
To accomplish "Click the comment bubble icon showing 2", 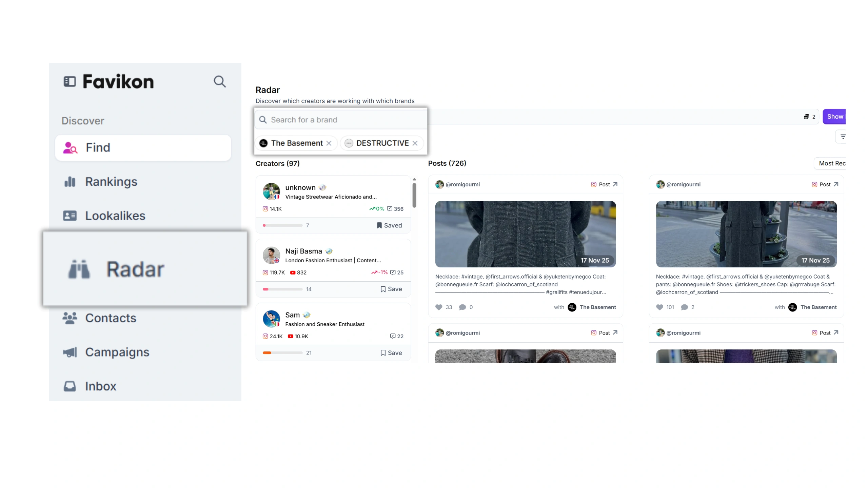I will click(x=684, y=307).
